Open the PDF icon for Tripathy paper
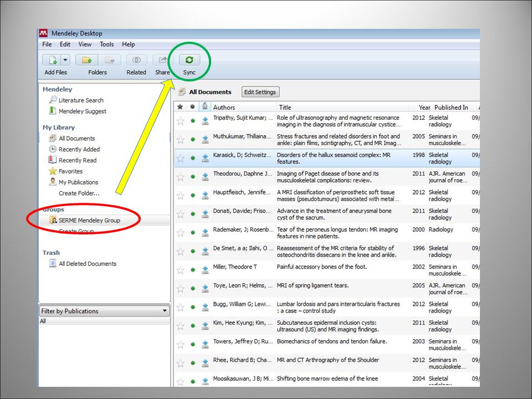The image size is (532, 399). pyautogui.click(x=205, y=121)
